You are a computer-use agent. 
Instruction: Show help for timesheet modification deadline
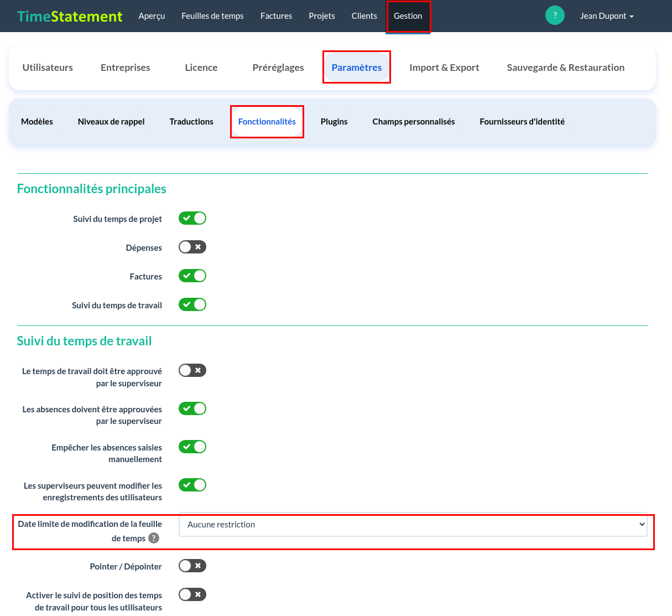pyautogui.click(x=154, y=538)
